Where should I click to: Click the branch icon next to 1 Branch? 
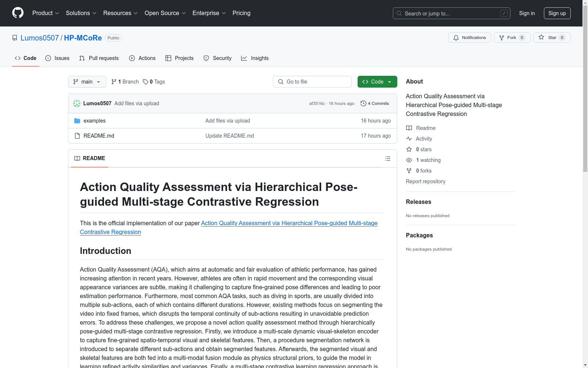tap(114, 82)
